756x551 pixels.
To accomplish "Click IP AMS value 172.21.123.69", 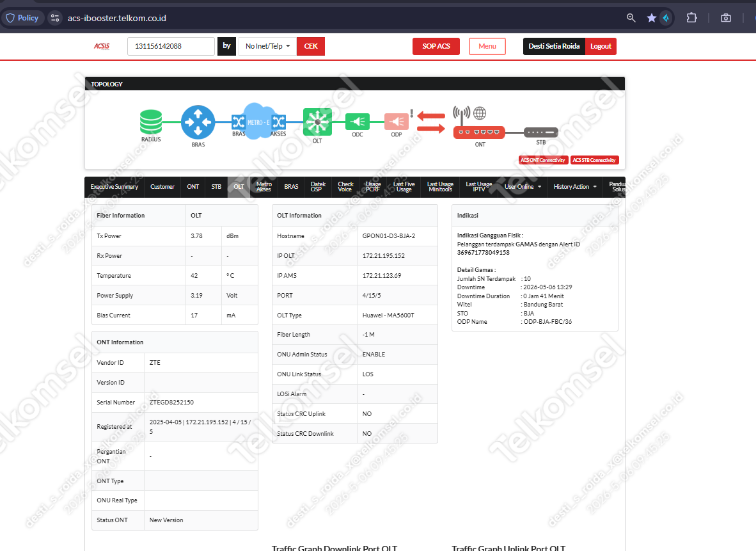I will pos(381,275).
